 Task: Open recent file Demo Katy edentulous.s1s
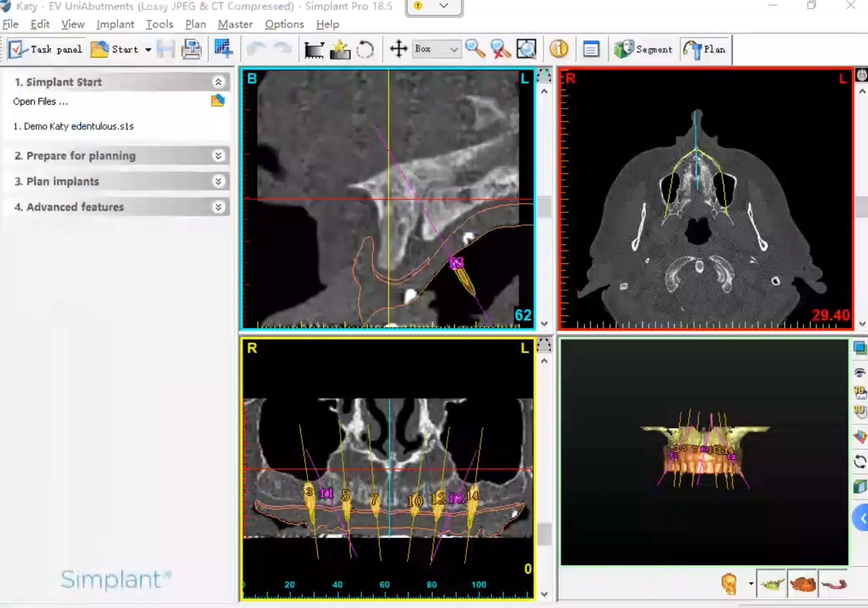73,126
